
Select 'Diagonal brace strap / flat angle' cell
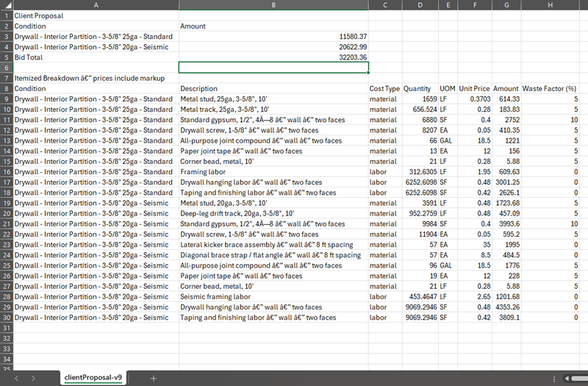pyautogui.click(x=273, y=255)
